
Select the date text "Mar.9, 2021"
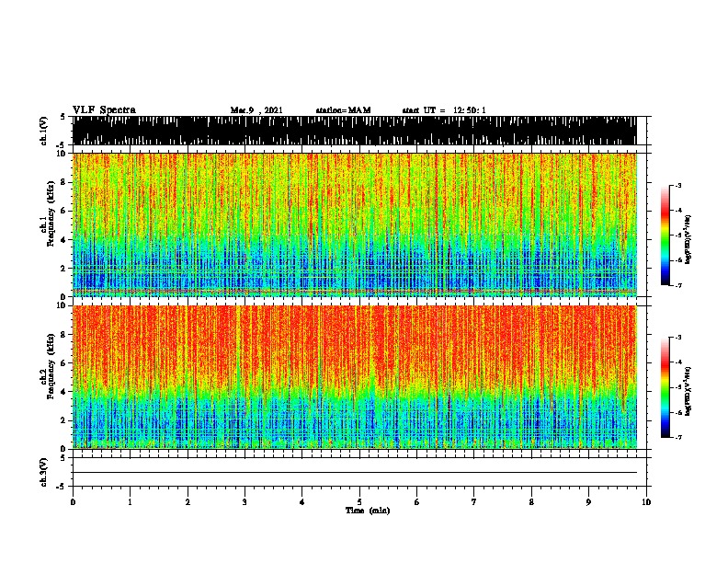point(256,110)
